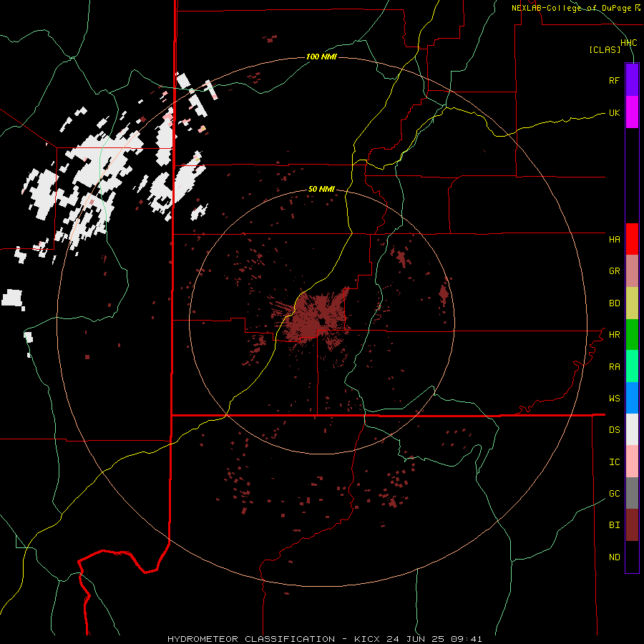Click the 'UK' legend label
Image resolution: width=644 pixels, height=644 pixels.
click(x=614, y=113)
